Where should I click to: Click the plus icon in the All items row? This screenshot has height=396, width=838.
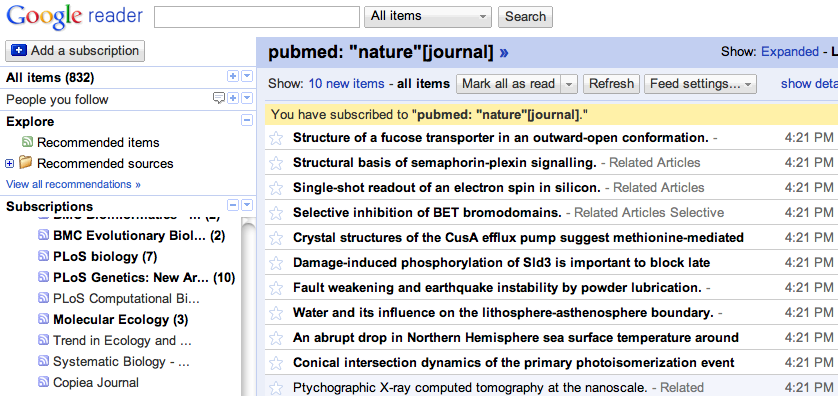(233, 76)
